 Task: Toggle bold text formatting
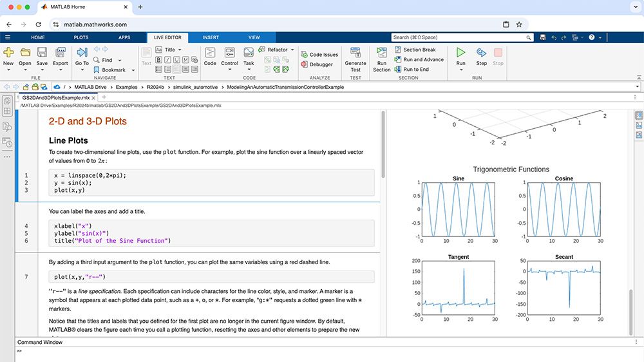click(x=158, y=60)
